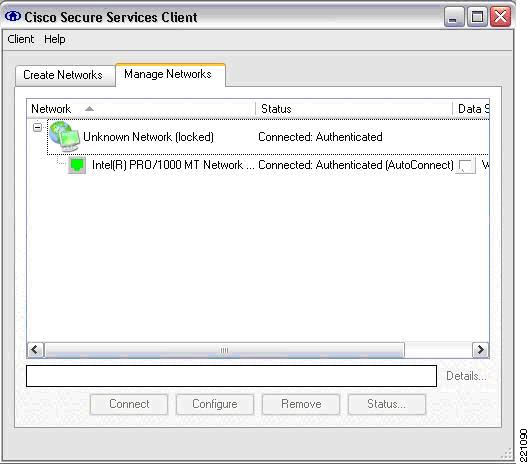Click the Cisco app icon in title bar
528x464 pixels.
pyautogui.click(x=13, y=16)
